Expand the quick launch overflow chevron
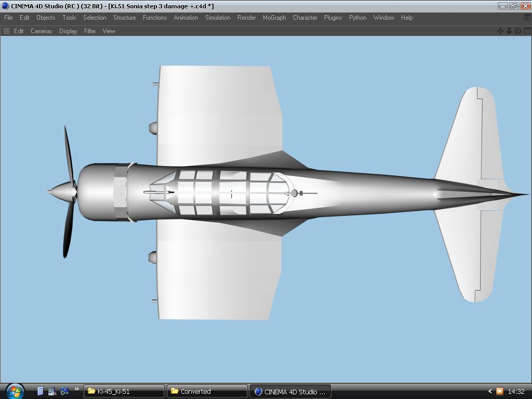This screenshot has width=532, height=399. [x=77, y=389]
